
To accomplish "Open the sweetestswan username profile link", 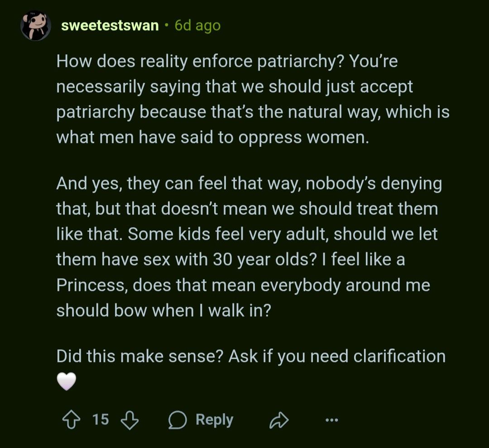I will pos(110,26).
